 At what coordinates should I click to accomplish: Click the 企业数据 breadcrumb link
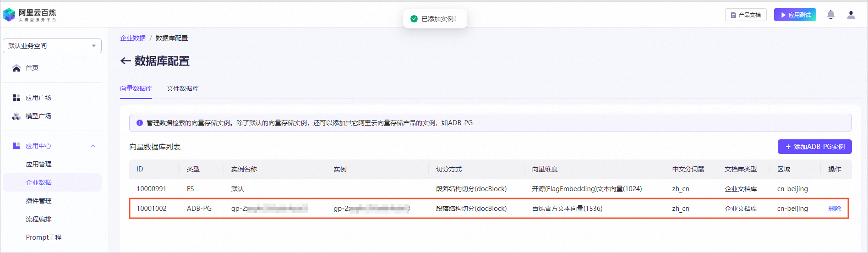pyautogui.click(x=133, y=38)
